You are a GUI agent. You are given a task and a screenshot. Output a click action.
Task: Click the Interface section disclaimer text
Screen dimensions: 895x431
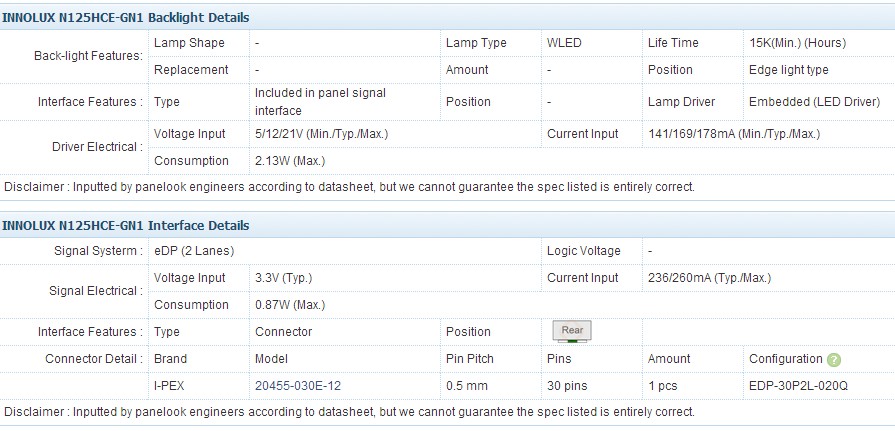point(349,412)
